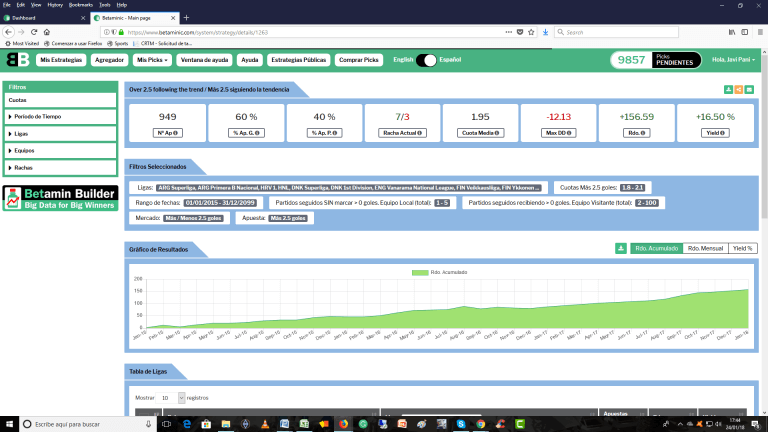Viewport: 768px width, 432px height.
Task: Switch chart to Yield % view
Action: [742, 248]
